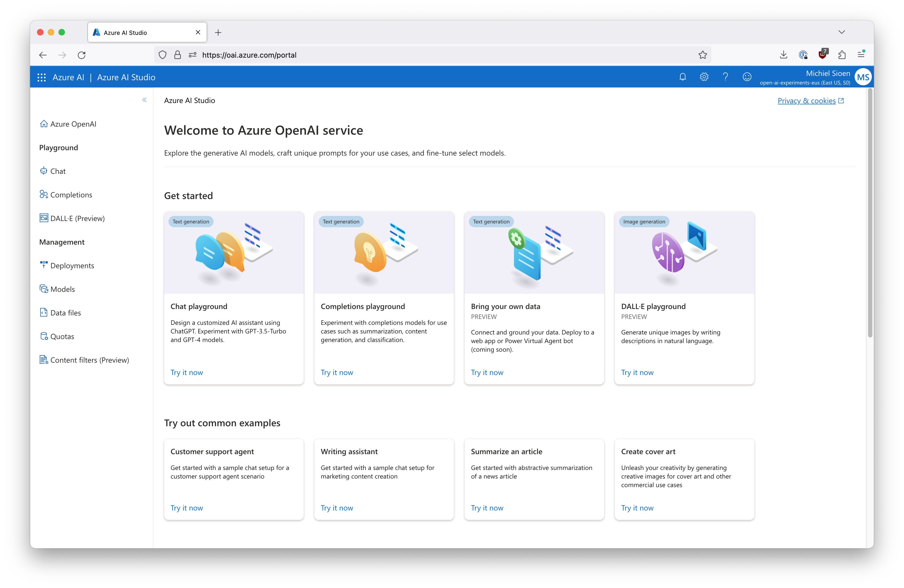Screen dimensions: 904x588
Task: Click Try it now for Chat playground
Action: pyautogui.click(x=186, y=372)
